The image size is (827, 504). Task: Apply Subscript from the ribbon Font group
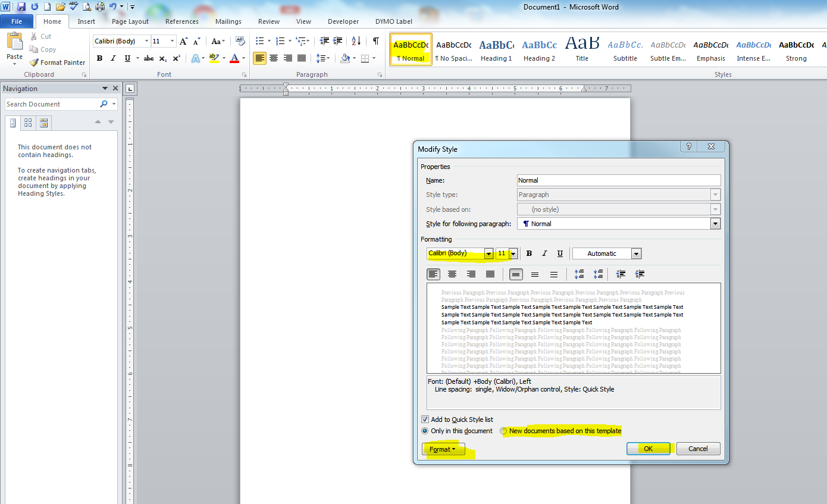(163, 58)
